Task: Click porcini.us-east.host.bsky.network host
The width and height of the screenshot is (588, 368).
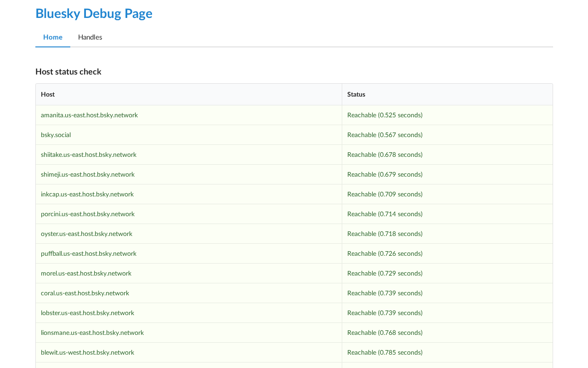Action: point(88,214)
